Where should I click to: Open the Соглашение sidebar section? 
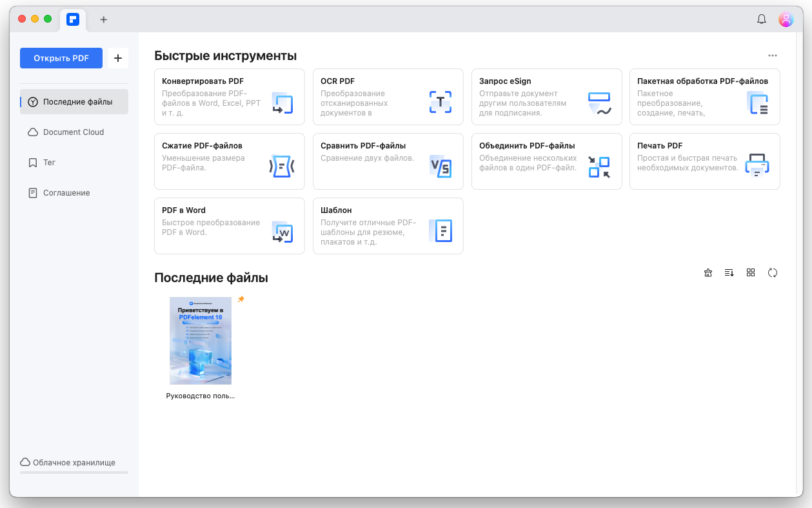pyautogui.click(x=74, y=193)
